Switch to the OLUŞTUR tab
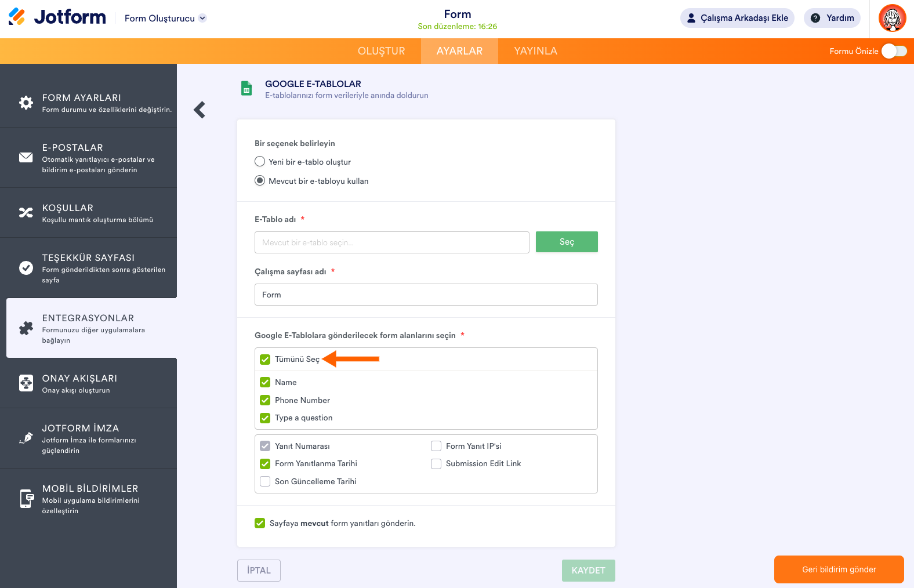 point(381,51)
